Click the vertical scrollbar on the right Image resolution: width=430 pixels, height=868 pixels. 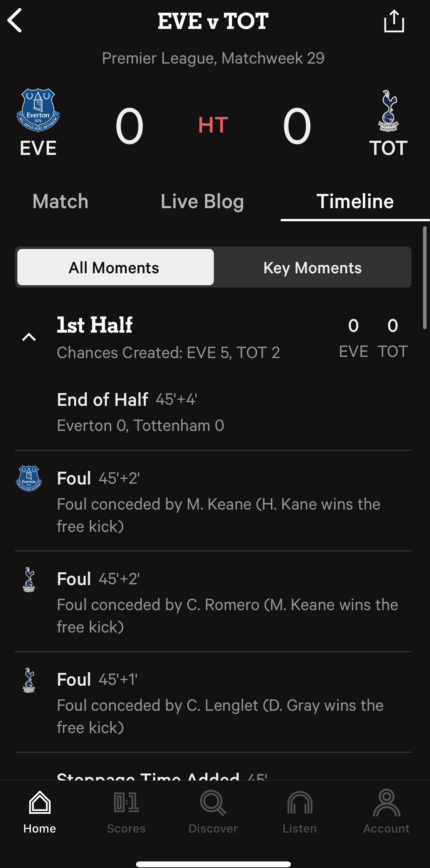pos(425,278)
